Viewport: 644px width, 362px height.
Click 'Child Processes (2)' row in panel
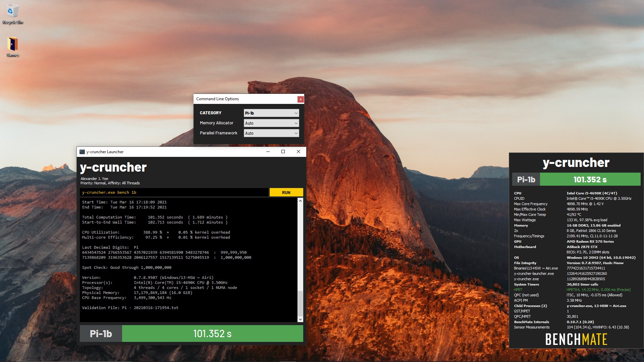tap(570, 306)
